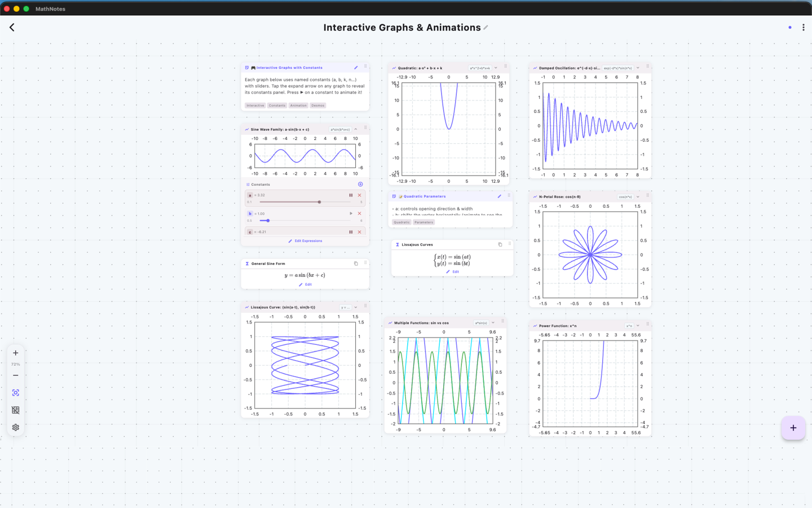Go back using the top-left arrow

tap(12, 27)
